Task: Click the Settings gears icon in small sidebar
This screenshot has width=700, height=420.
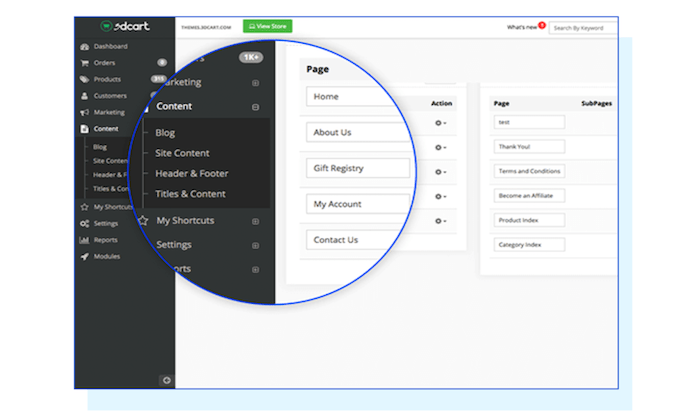Action: (84, 224)
